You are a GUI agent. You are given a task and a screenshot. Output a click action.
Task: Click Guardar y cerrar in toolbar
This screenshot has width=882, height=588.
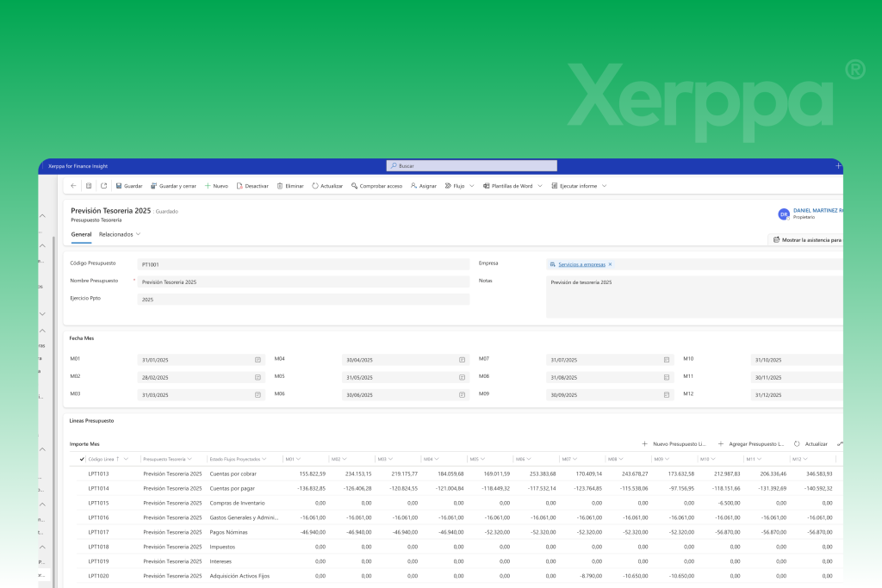coord(173,186)
